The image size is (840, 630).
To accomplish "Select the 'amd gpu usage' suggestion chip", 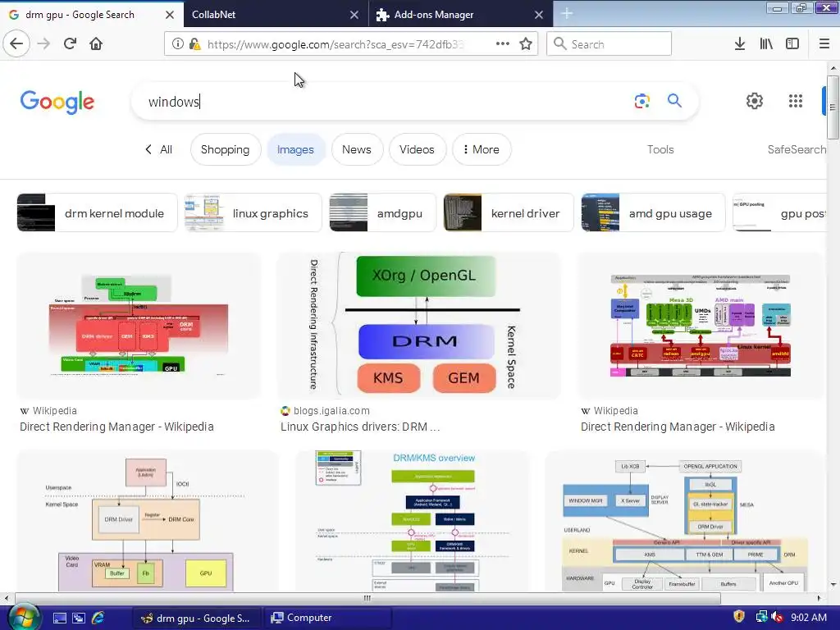I will click(x=653, y=212).
